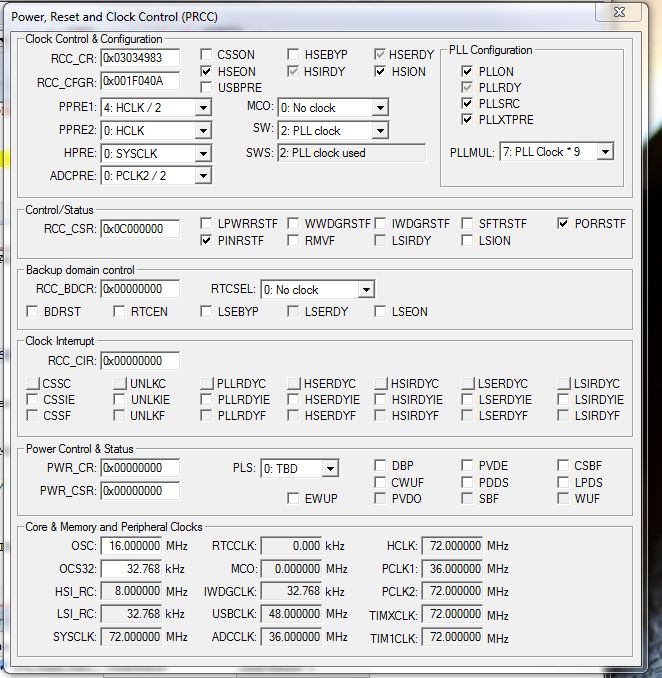Viewport: 662px width, 678px height.
Task: Click the LSI_RC 32.768 value
Action: coord(131,614)
